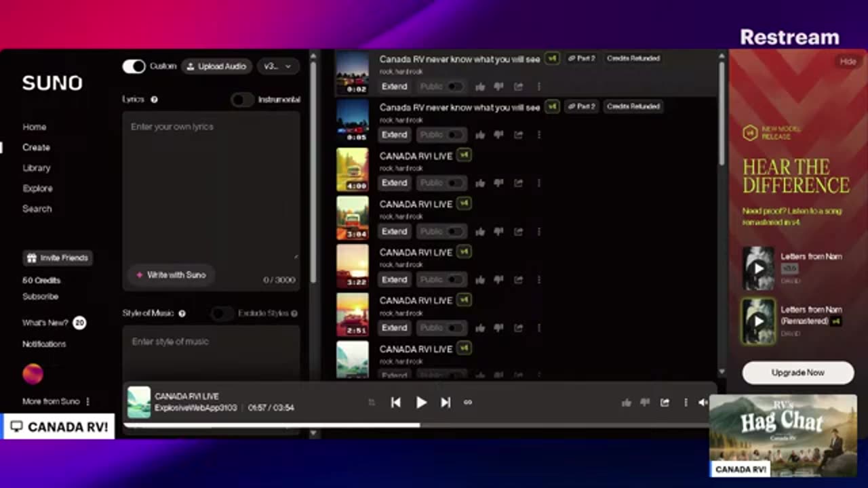868x488 pixels.
Task: Open the user profile avatar
Action: pyautogui.click(x=33, y=374)
